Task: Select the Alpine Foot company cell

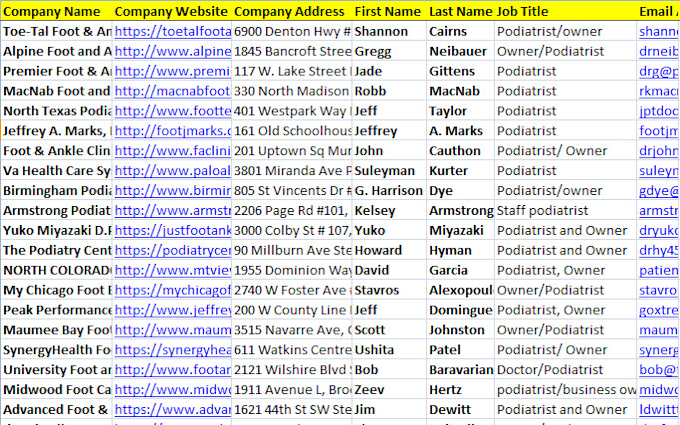Action: (56, 51)
